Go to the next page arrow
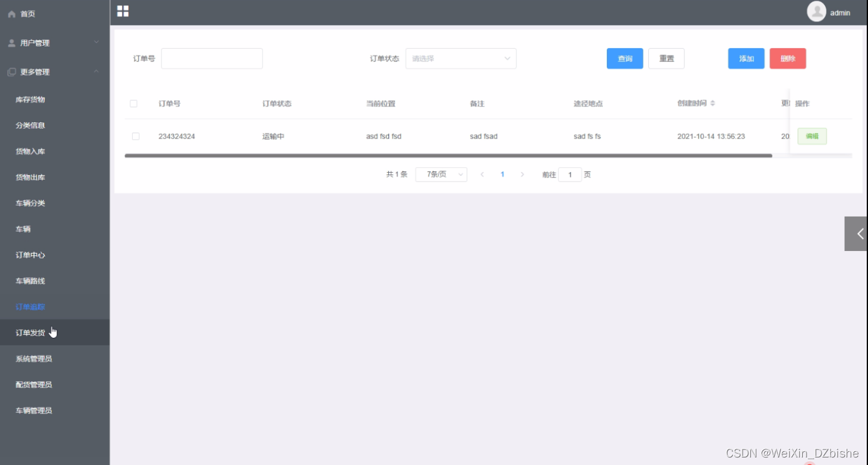868x465 pixels. click(x=522, y=175)
